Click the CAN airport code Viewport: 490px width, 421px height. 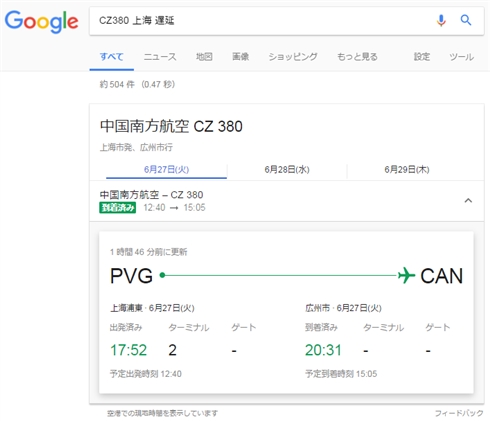click(x=442, y=276)
